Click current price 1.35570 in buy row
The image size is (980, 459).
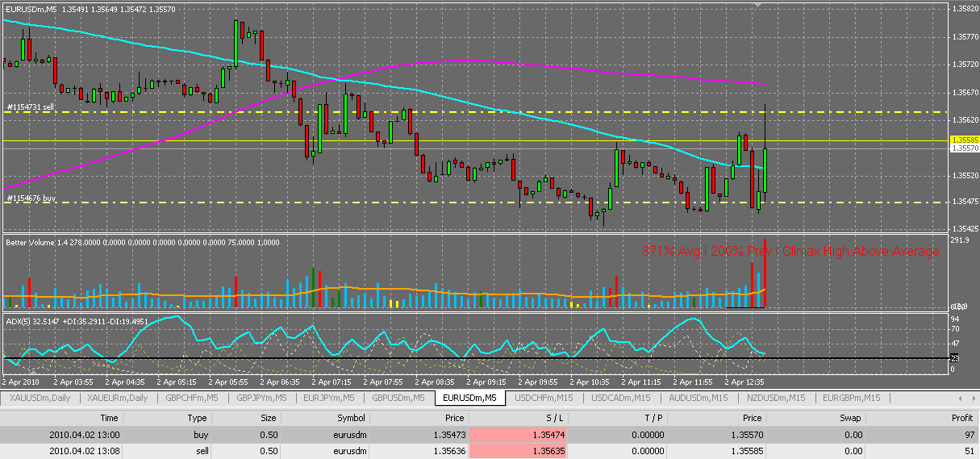click(x=745, y=435)
